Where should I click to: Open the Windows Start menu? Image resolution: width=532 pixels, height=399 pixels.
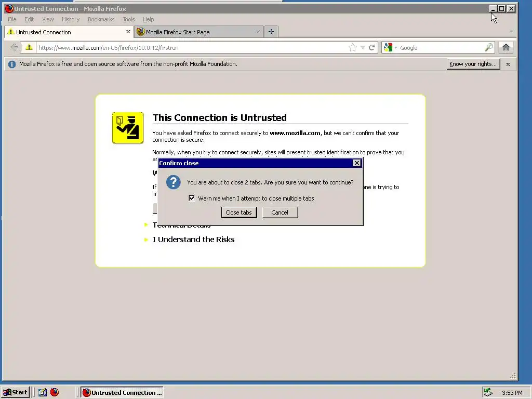(15, 393)
